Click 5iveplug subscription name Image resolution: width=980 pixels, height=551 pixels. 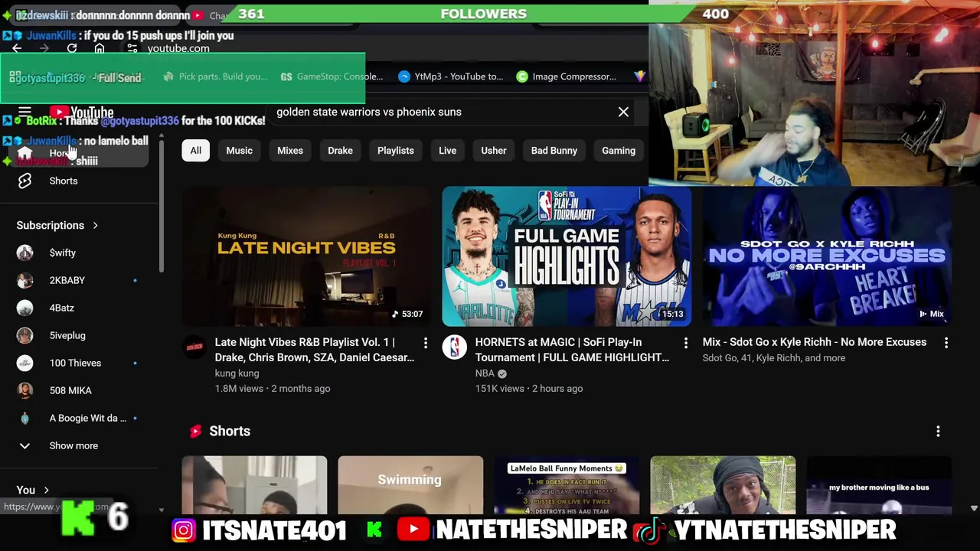click(x=67, y=335)
